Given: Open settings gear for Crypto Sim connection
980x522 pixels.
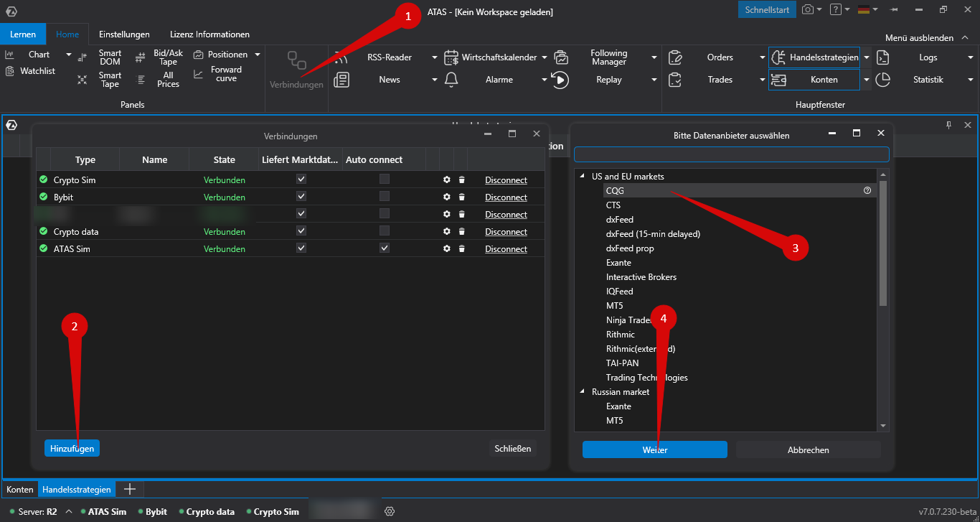Looking at the screenshot, I should pos(447,180).
